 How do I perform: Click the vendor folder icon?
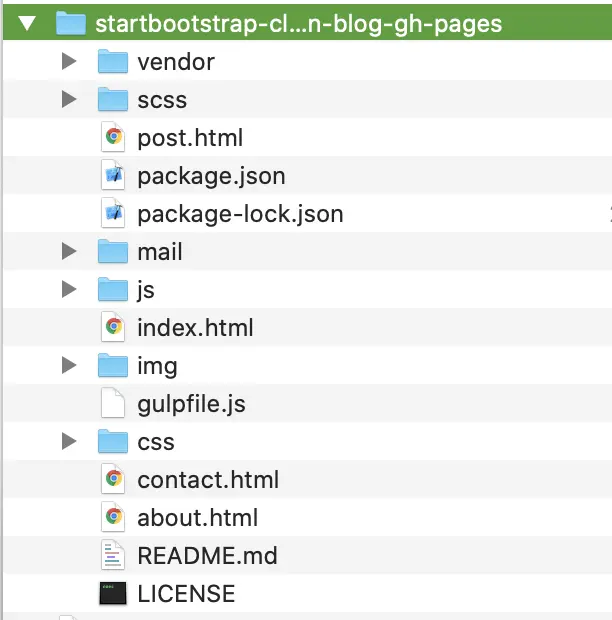click(113, 62)
